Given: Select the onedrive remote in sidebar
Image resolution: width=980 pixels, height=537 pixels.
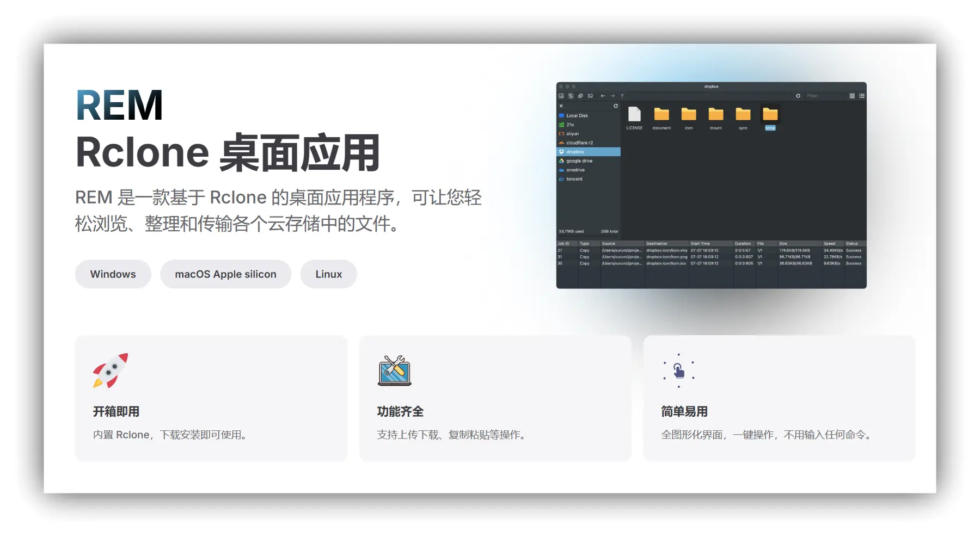Looking at the screenshot, I should point(589,170).
